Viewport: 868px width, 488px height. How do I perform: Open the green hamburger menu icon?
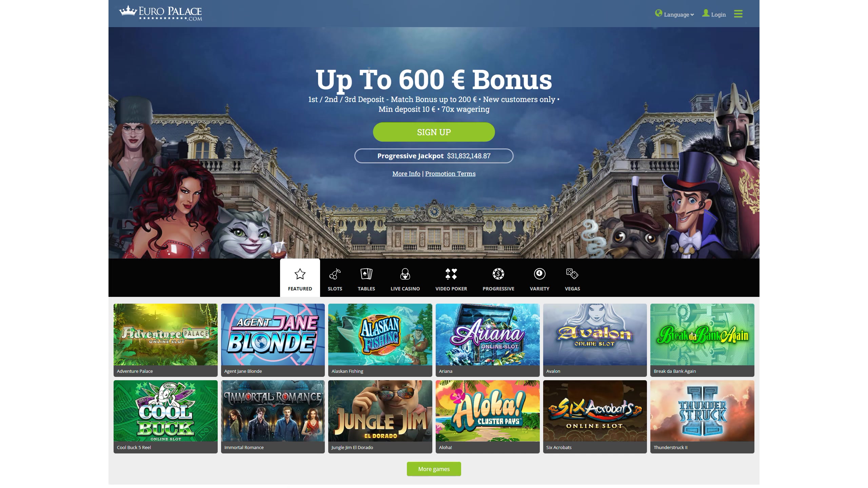tap(738, 14)
